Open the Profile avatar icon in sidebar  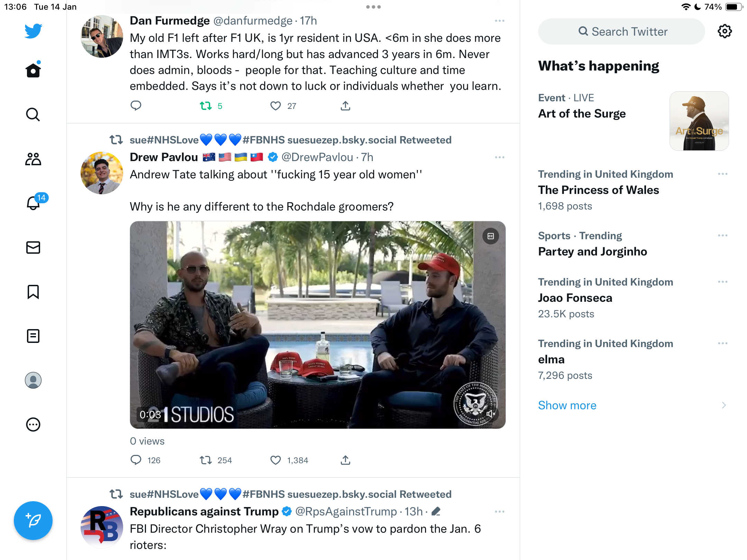33,380
